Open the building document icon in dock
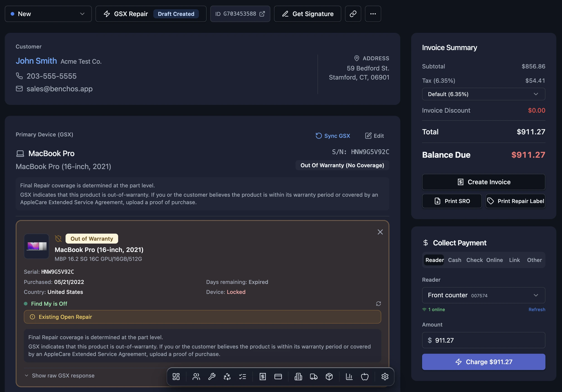The width and height of the screenshot is (562, 392). 298,377
